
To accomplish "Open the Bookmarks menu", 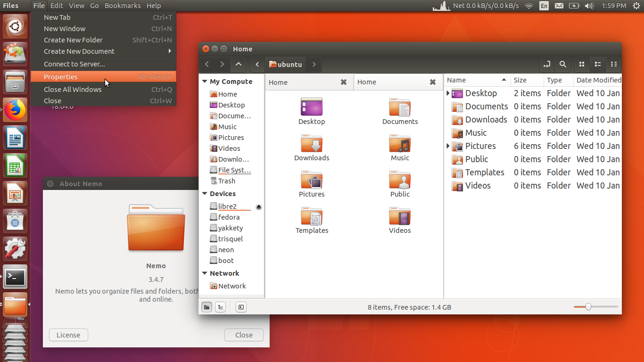I will (123, 6).
